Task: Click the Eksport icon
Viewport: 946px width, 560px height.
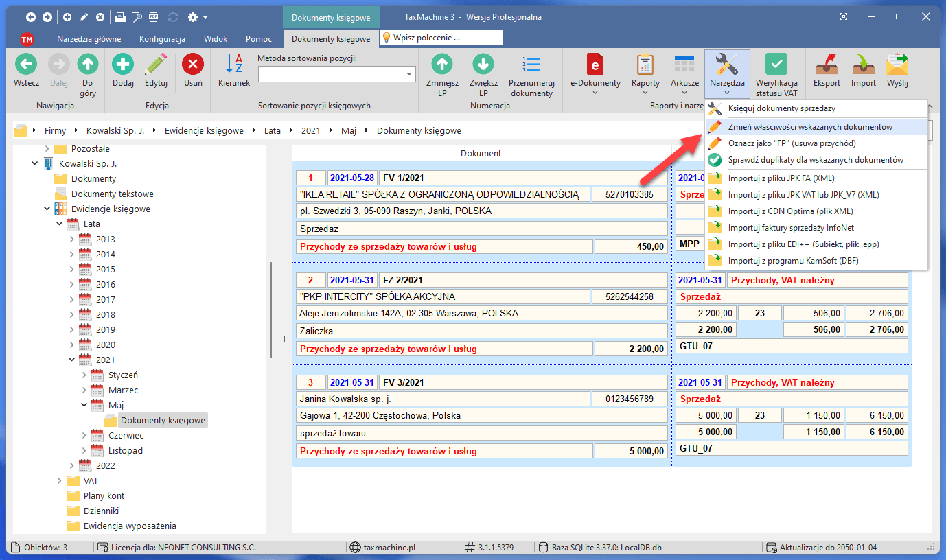Action: click(827, 65)
